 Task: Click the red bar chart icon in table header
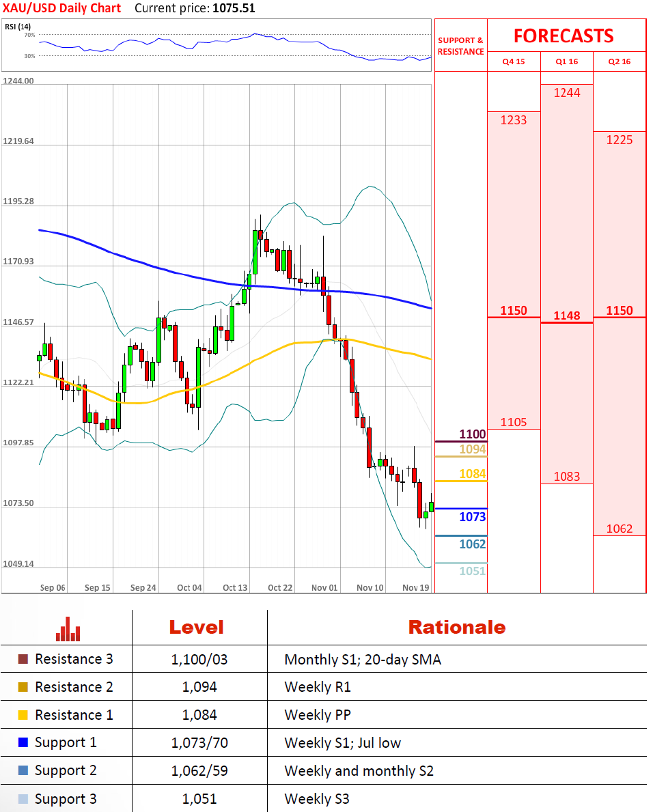[x=68, y=629]
